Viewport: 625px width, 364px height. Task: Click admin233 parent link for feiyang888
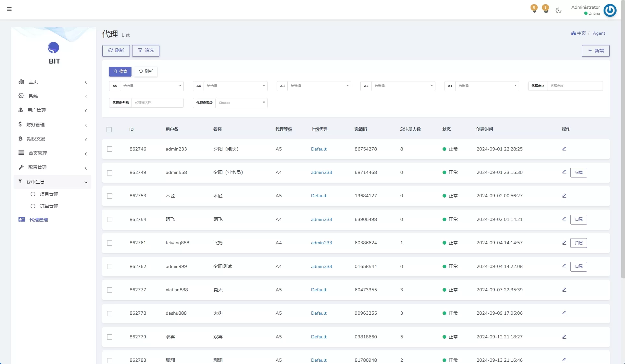click(321, 243)
